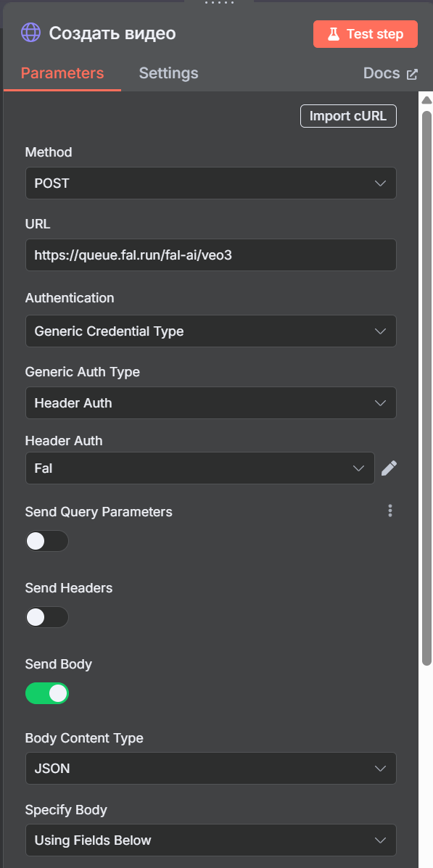
Task: Click the globe HTTP node icon
Action: click(30, 33)
